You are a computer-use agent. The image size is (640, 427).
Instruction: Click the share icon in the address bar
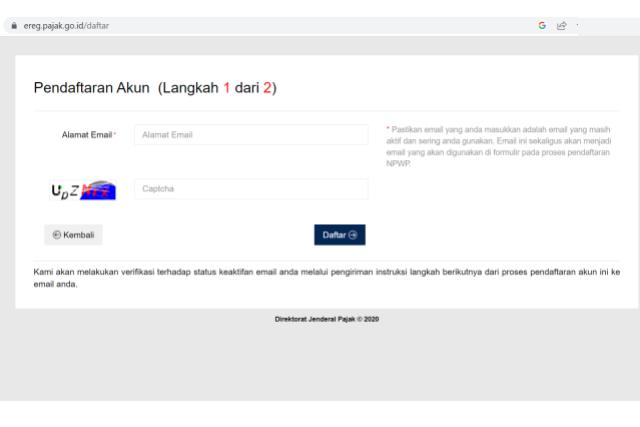click(562, 26)
